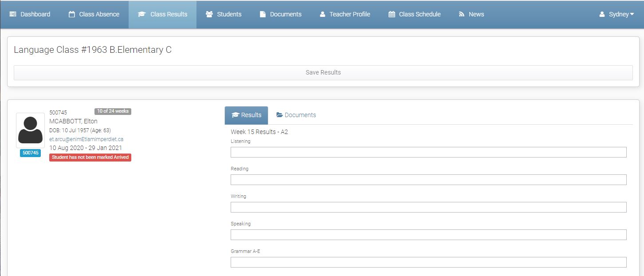Click the Class Schedule calendar grid icon
The height and width of the screenshot is (276, 644).
point(391,14)
